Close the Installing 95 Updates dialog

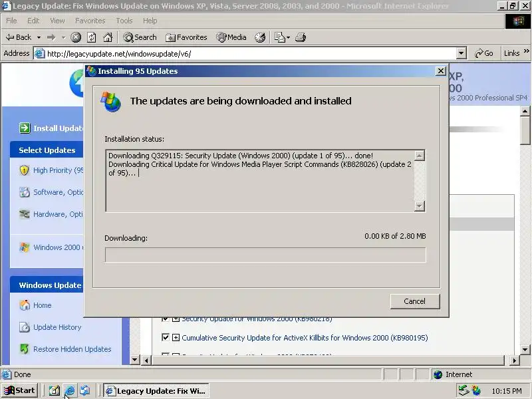point(440,71)
